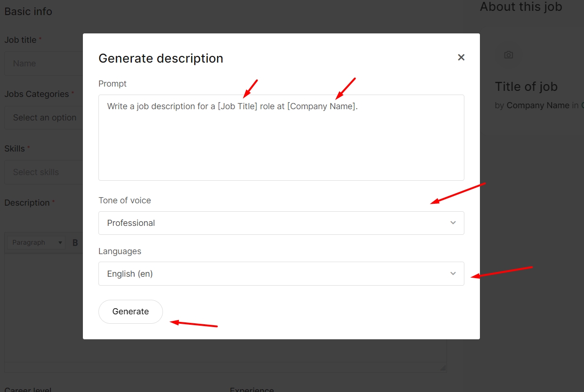The height and width of the screenshot is (392, 584).
Task: Expand the Paragraph format dropdown
Action: (37, 243)
